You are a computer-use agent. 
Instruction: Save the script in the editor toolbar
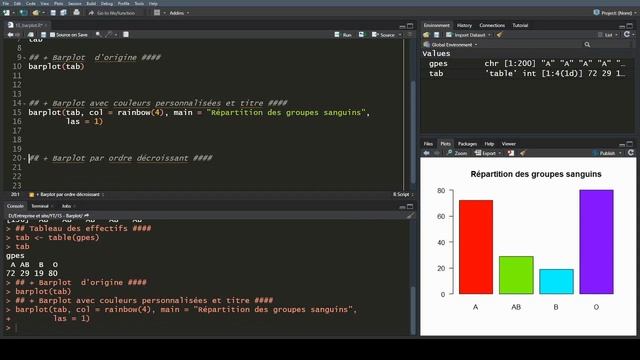tap(43, 35)
